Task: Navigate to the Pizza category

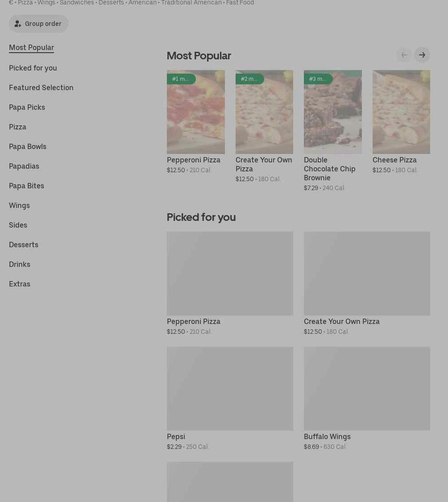Action: [17, 127]
